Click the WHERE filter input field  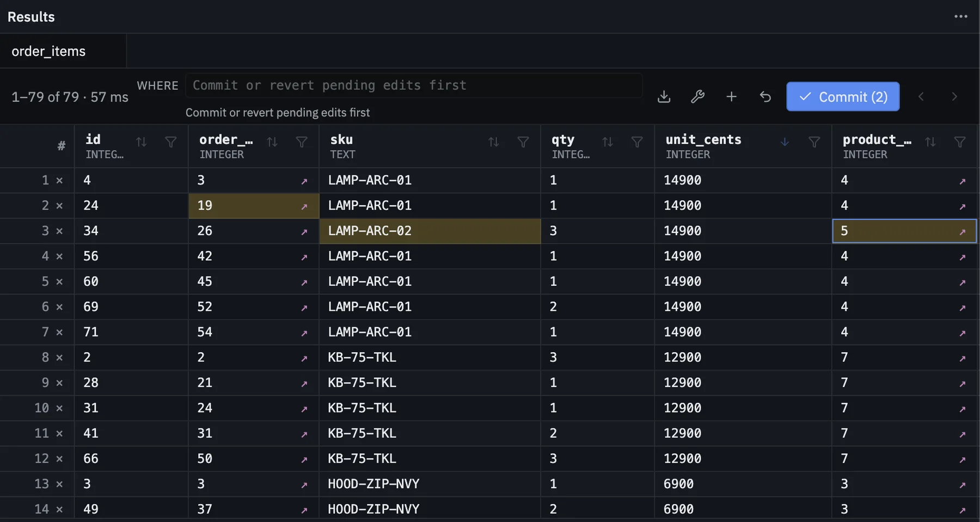coord(414,85)
